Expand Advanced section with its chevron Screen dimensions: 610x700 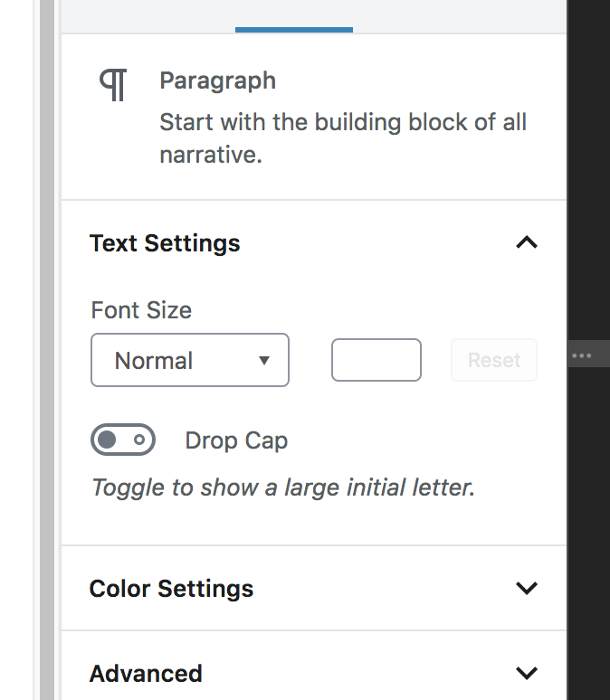(x=526, y=673)
